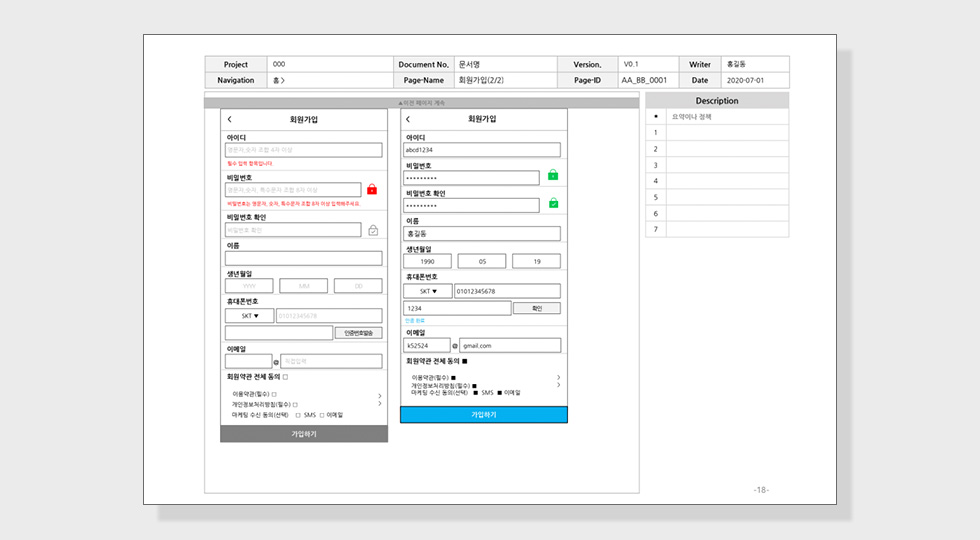
Task: Uncheck 개인정보처리방침(필수) in the filled form
Action: (474, 386)
